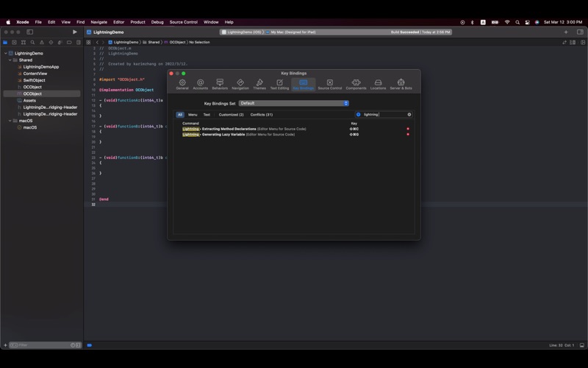Open Source Control preferences pane
588x368 pixels.
330,85
